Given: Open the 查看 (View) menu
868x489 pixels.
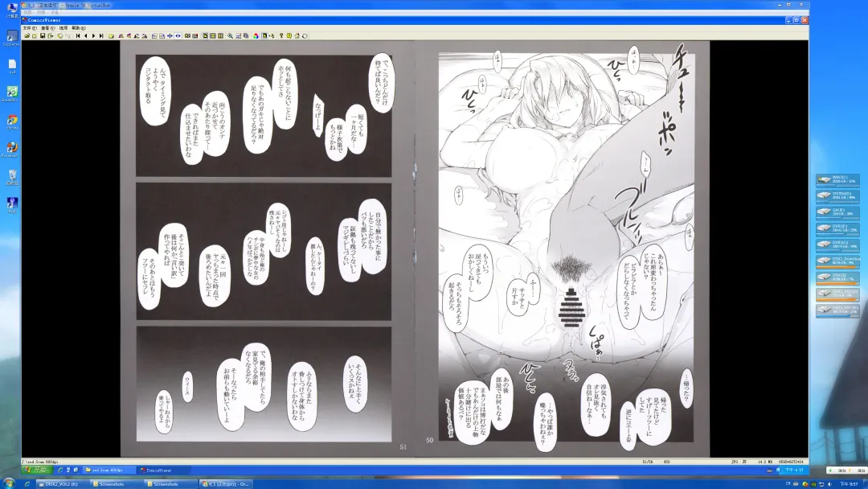Looking at the screenshot, I should pyautogui.click(x=45, y=27).
